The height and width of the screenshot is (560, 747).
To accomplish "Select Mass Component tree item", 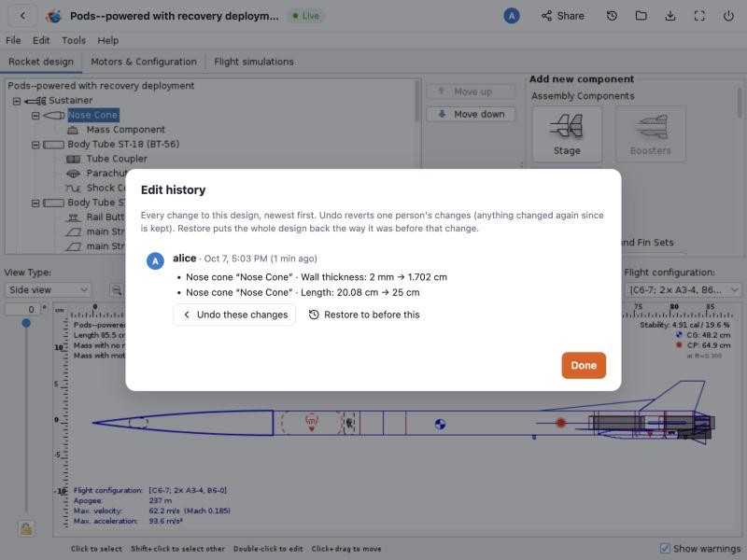I will point(126,130).
